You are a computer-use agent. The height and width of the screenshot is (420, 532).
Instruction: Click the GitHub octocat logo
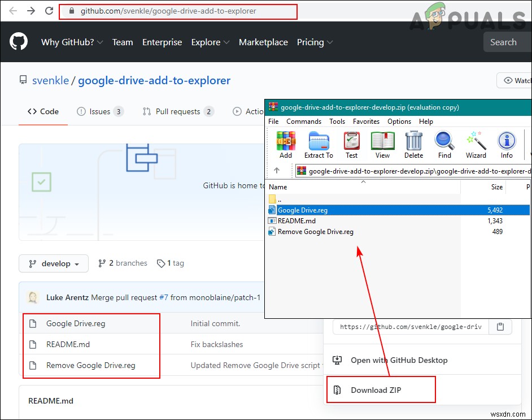coord(18,41)
